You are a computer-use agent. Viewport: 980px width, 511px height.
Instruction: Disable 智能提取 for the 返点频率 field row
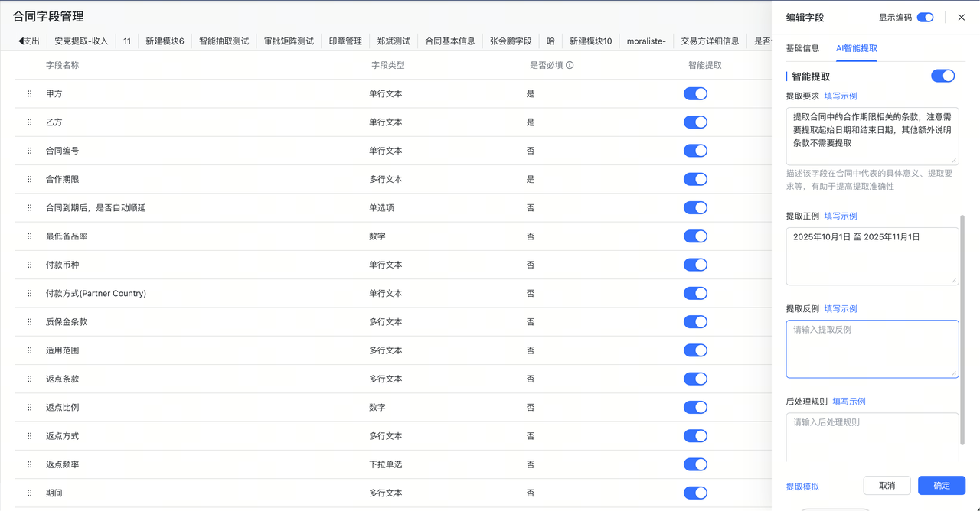(695, 464)
